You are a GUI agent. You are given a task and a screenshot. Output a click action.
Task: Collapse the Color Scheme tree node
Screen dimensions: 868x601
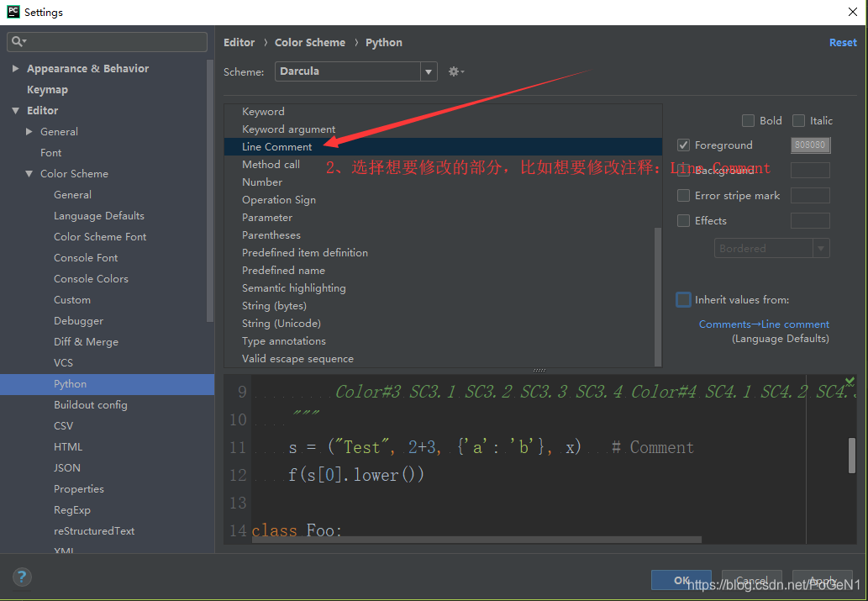[x=29, y=174]
